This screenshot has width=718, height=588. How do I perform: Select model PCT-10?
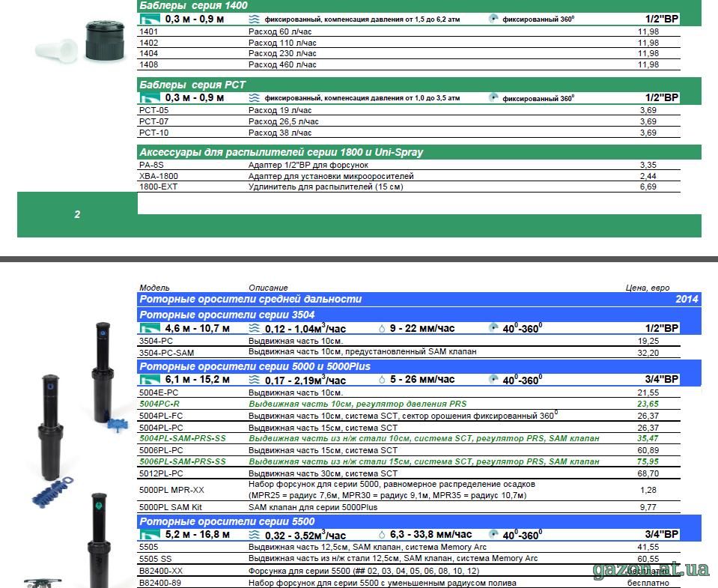154,133
